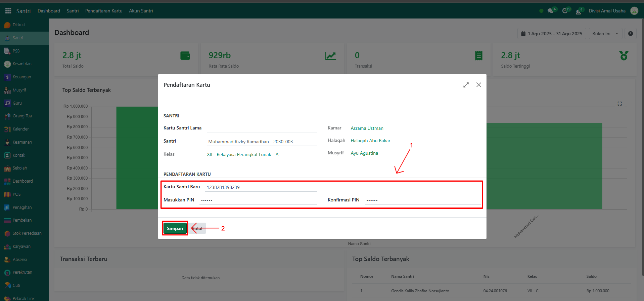Open the activities clock icon with badge
This screenshot has width=644, height=301.
565,11
